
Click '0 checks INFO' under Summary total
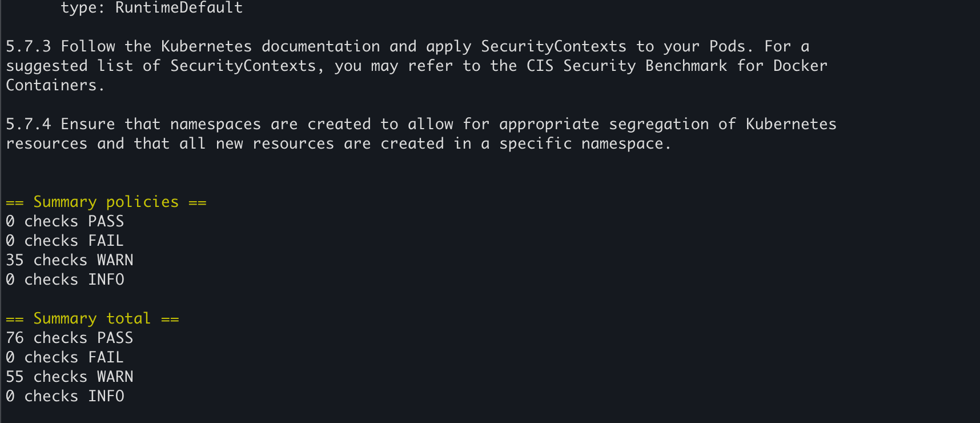[x=65, y=396]
